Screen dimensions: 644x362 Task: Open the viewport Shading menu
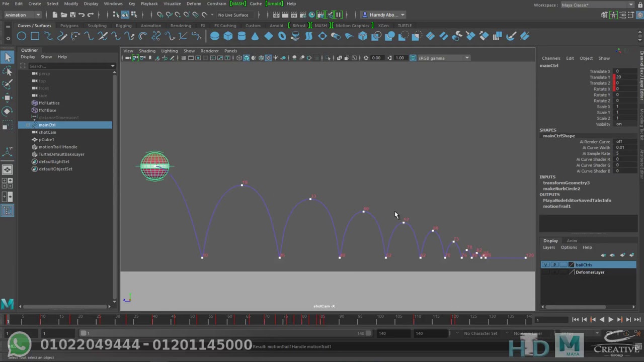point(147,51)
